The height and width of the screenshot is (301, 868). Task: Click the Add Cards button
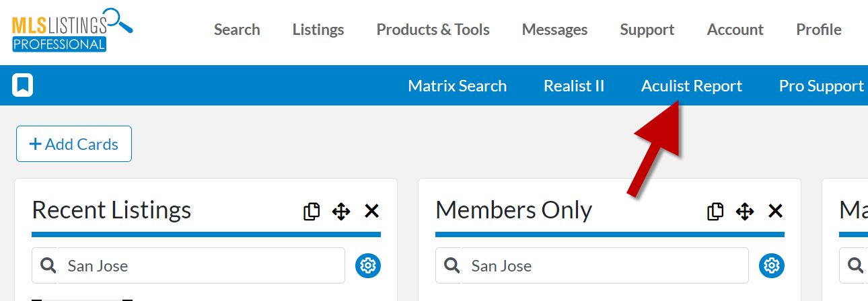74,144
